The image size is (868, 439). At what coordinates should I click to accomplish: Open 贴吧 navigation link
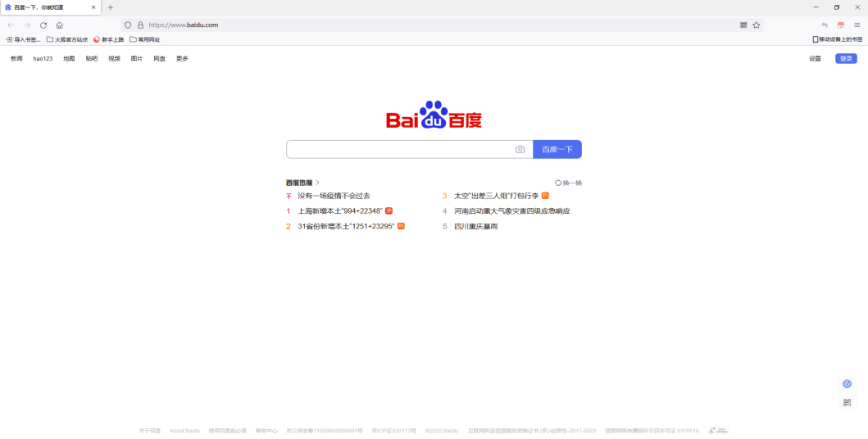[x=91, y=59]
